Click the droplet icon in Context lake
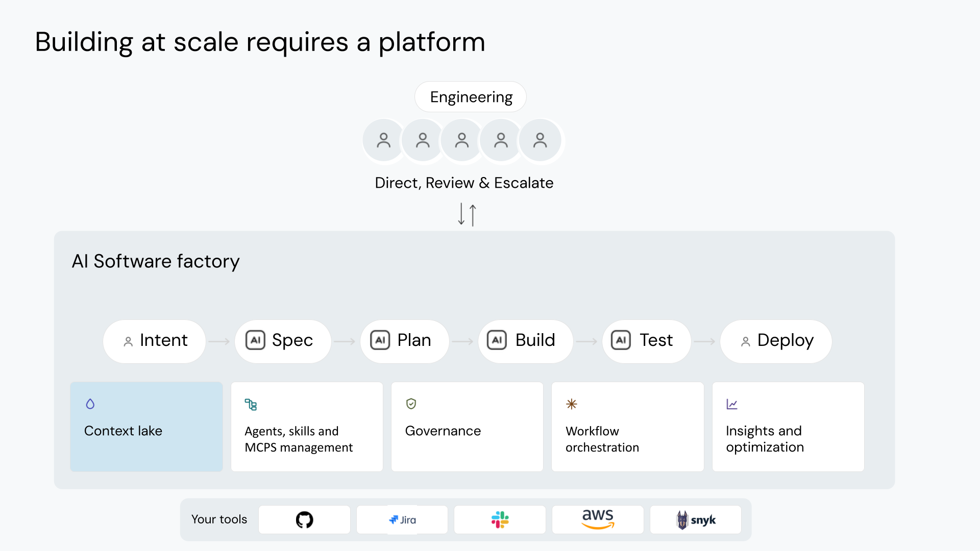Viewport: 980px width, 551px height. (x=90, y=404)
